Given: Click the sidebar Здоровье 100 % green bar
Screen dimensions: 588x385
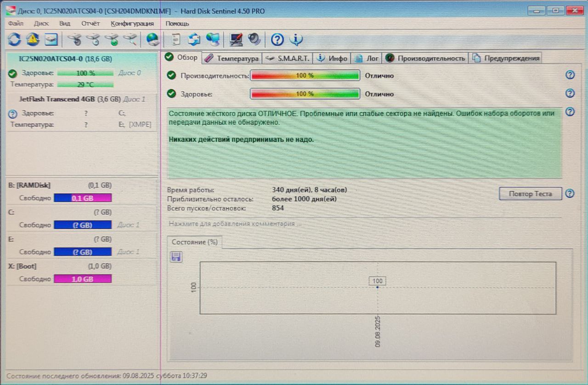Looking at the screenshot, I should pos(85,73).
